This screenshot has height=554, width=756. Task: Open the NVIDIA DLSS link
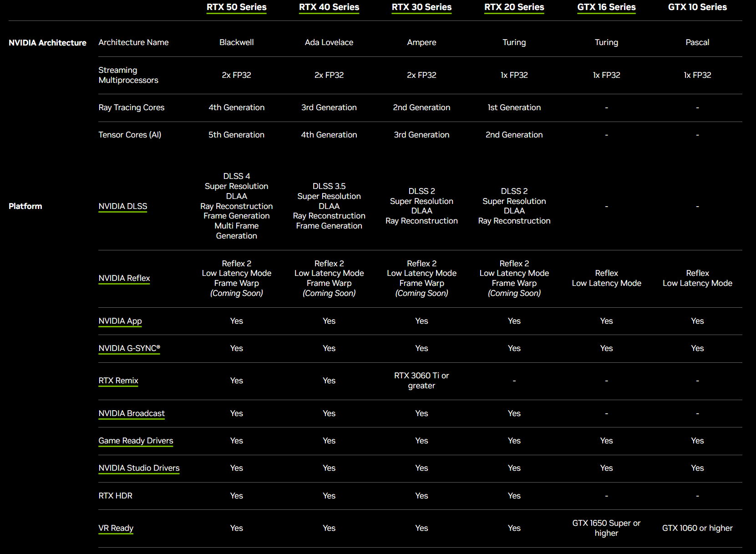tap(123, 206)
